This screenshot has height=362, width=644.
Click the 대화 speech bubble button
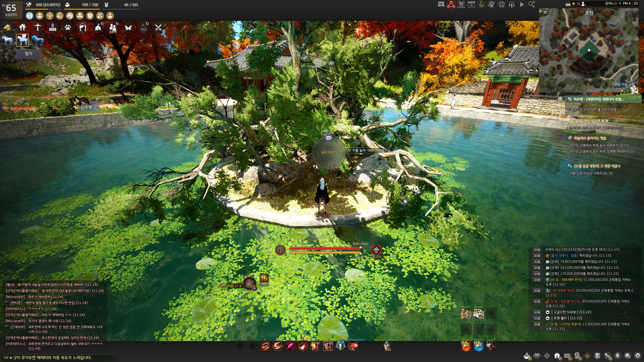(329, 138)
